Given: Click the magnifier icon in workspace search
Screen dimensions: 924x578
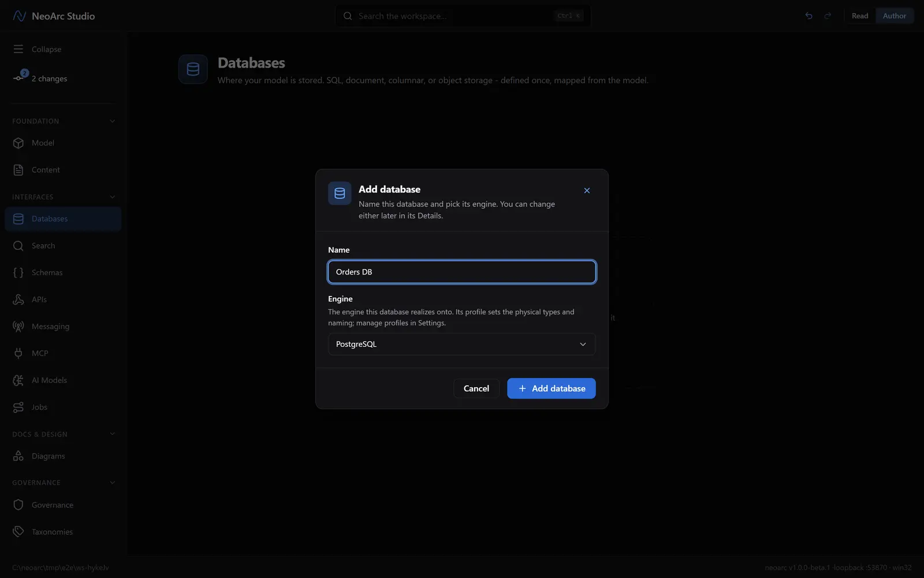Looking at the screenshot, I should click(x=348, y=16).
